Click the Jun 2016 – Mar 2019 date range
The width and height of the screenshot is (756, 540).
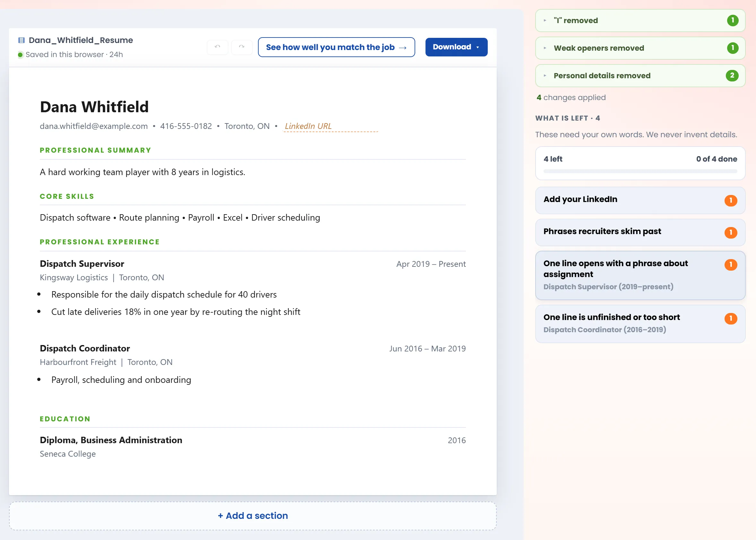pos(428,349)
